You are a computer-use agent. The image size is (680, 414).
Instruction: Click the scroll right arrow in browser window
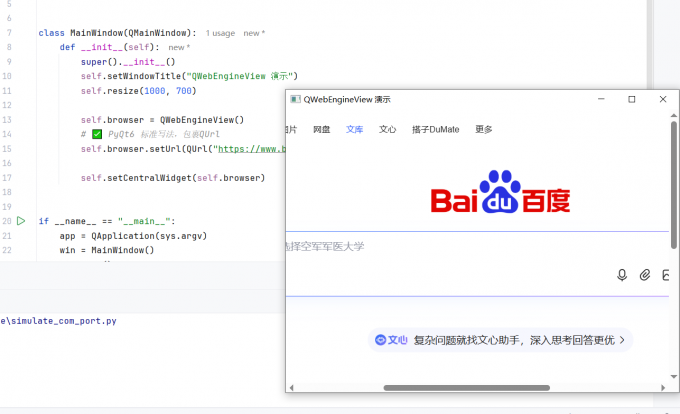click(663, 388)
